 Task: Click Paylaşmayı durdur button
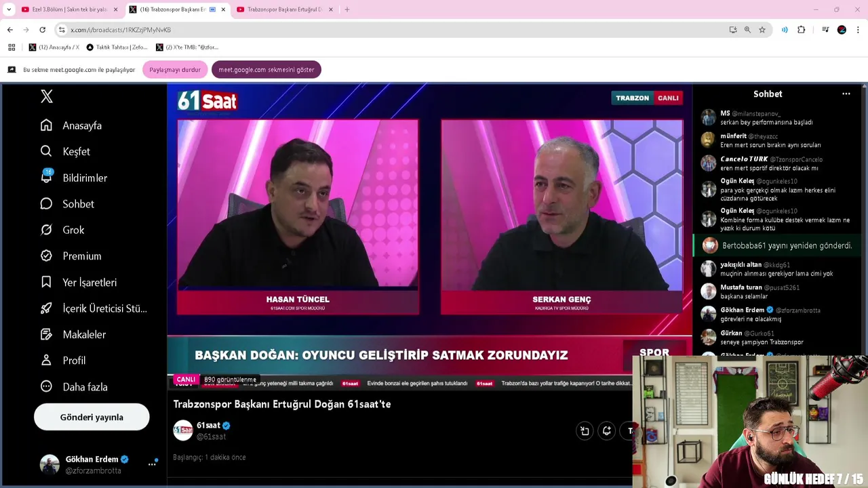coord(175,70)
